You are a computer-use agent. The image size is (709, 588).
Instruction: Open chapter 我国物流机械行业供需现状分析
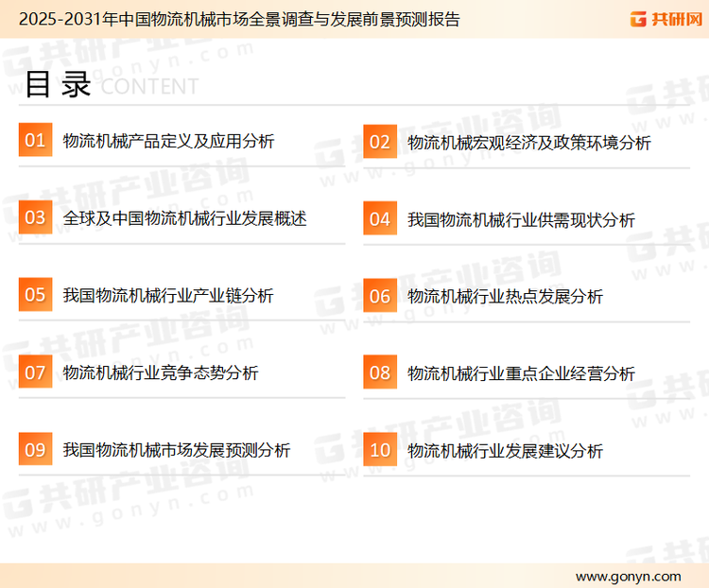coord(521,220)
